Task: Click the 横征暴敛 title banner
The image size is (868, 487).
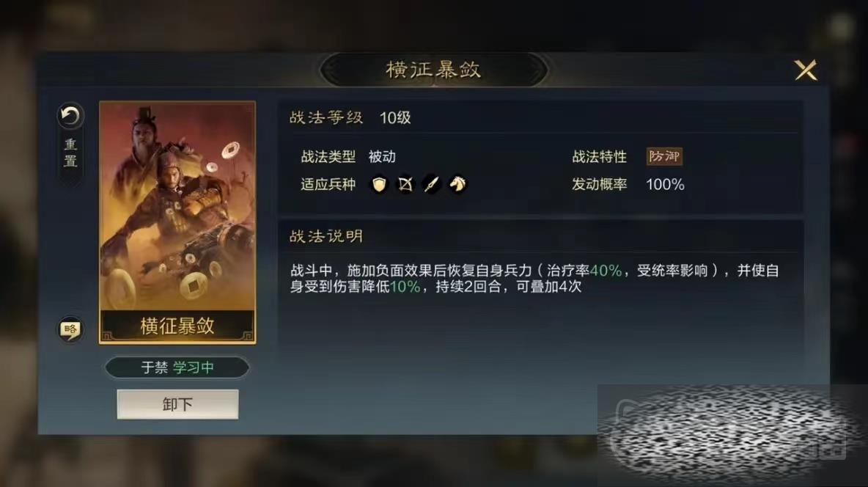Action: [433, 70]
